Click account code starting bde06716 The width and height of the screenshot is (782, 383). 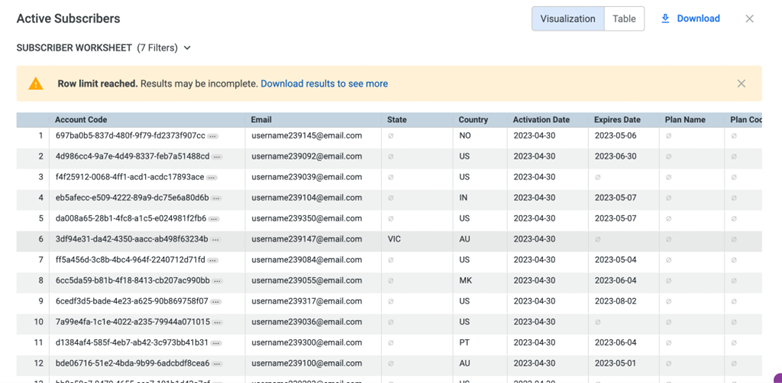[x=133, y=363]
